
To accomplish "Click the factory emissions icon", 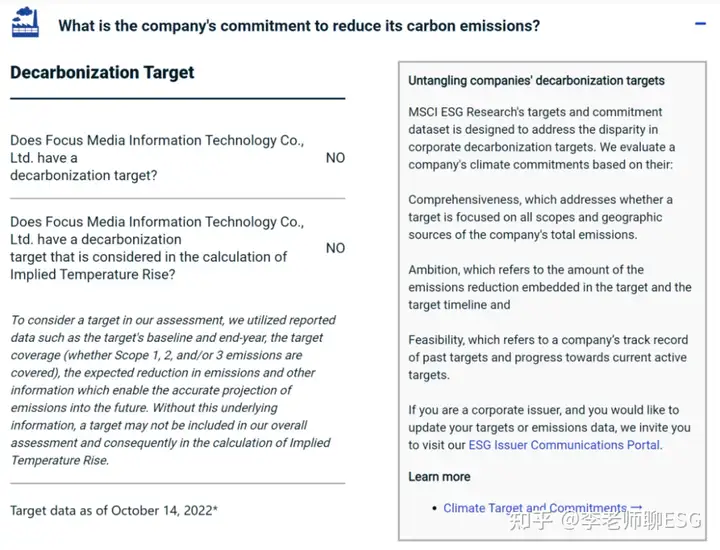I will click(x=25, y=22).
